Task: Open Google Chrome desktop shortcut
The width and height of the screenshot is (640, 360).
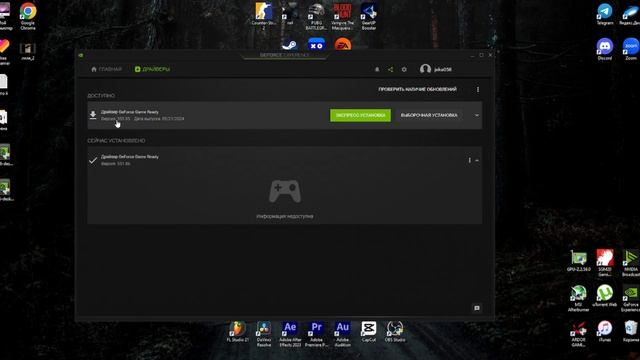Action: pyautogui.click(x=28, y=17)
